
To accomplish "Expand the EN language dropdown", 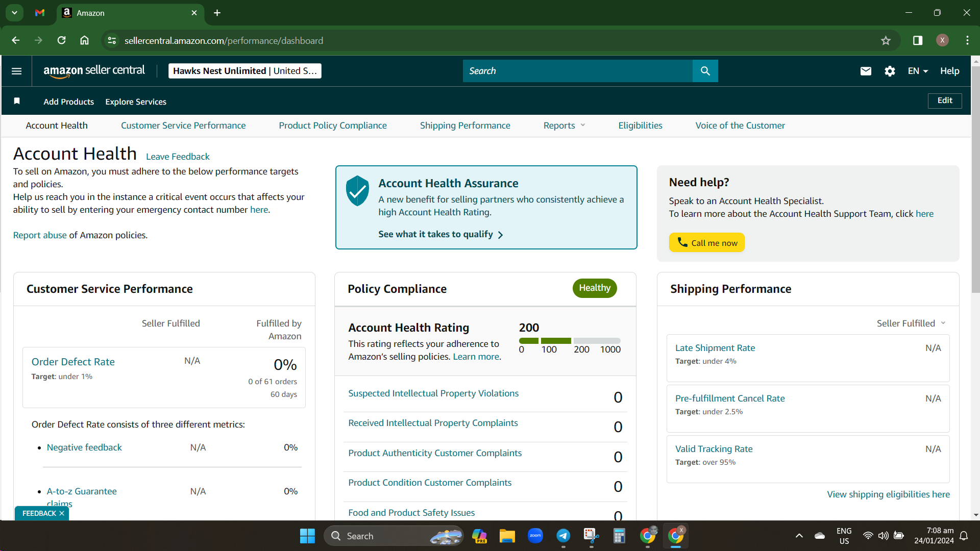I will tap(918, 71).
